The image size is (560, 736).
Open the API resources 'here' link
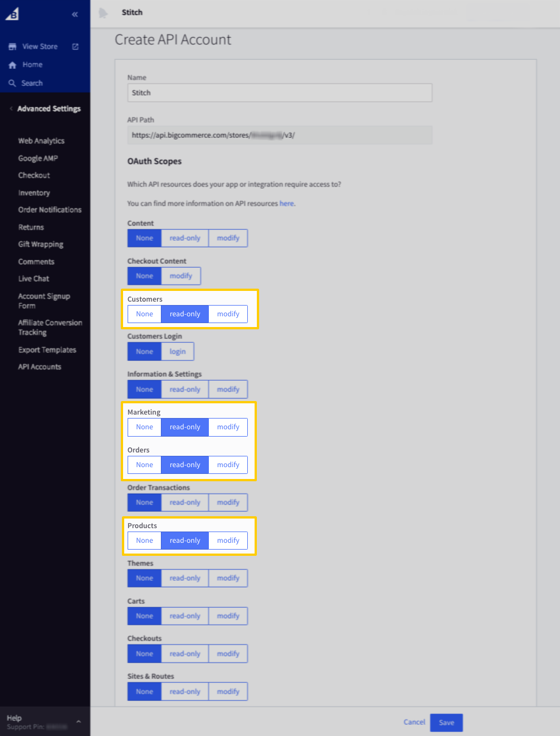pos(286,203)
